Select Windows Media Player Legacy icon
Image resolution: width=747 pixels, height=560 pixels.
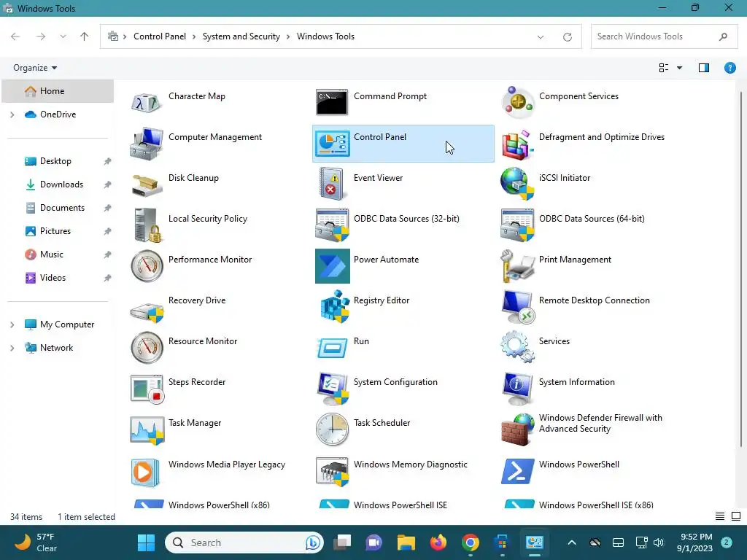tap(144, 472)
